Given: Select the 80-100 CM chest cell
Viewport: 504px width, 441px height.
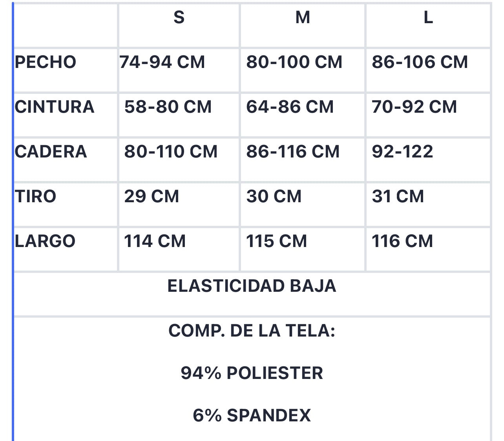Looking at the screenshot, I should coord(294,62).
